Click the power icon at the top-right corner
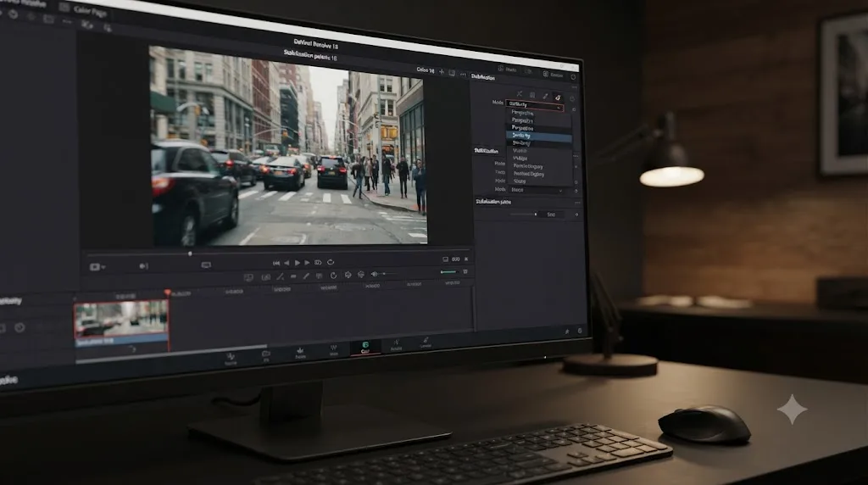This screenshot has width=868, height=485. tap(573, 77)
